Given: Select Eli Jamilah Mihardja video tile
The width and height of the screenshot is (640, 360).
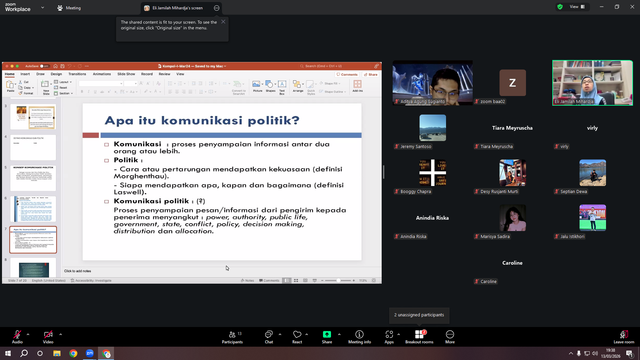Looking at the screenshot, I should [592, 83].
